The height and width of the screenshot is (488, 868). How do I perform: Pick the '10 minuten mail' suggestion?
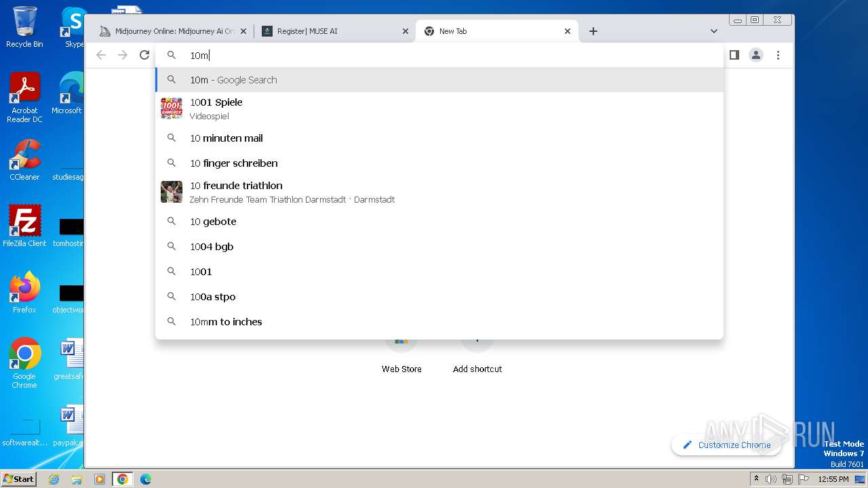(439, 138)
